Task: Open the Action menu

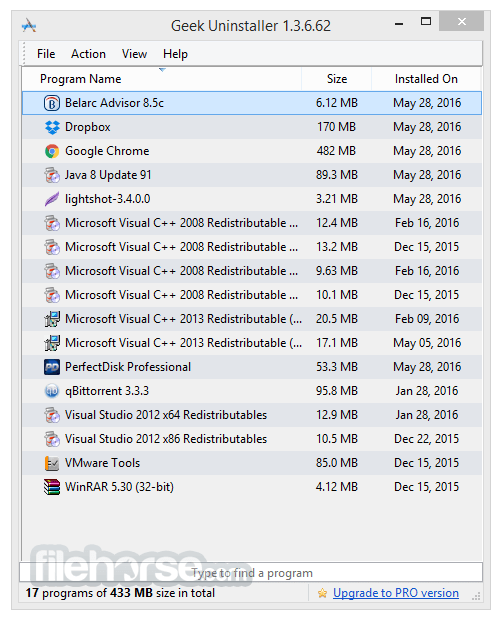Action: (88, 54)
